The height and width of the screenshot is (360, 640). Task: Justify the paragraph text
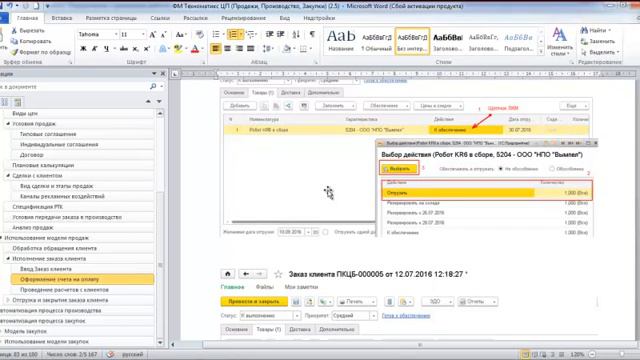click(251, 49)
